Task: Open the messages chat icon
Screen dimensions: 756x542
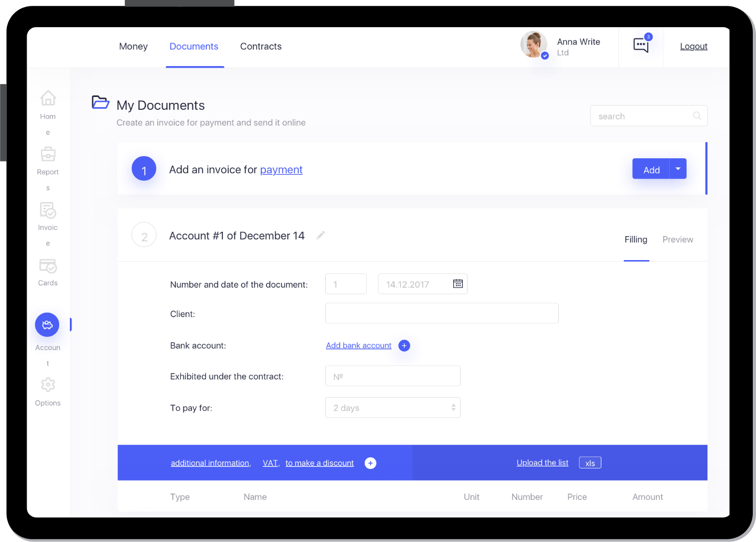Action: (x=641, y=45)
